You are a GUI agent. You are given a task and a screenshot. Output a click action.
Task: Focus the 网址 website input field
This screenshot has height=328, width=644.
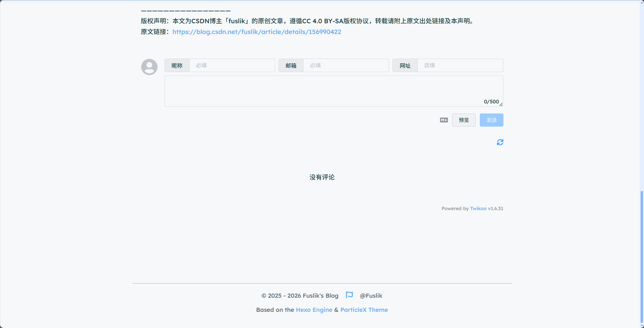pos(460,65)
